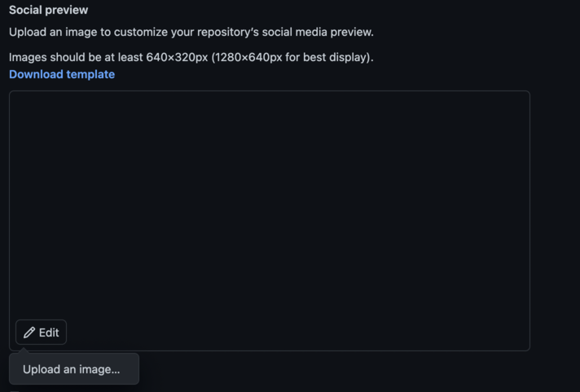580x392 pixels.
Task: Click the word Edit beside the pencil
Action: pyautogui.click(x=49, y=333)
